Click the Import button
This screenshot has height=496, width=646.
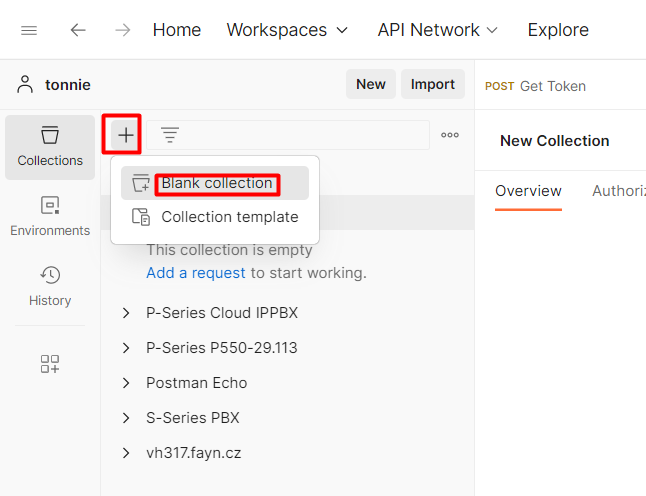[x=433, y=84]
